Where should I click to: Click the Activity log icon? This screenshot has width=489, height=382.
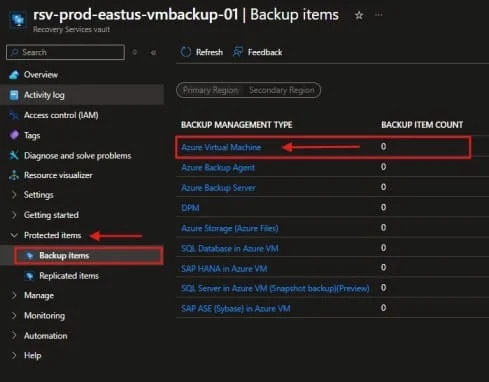[x=14, y=95]
